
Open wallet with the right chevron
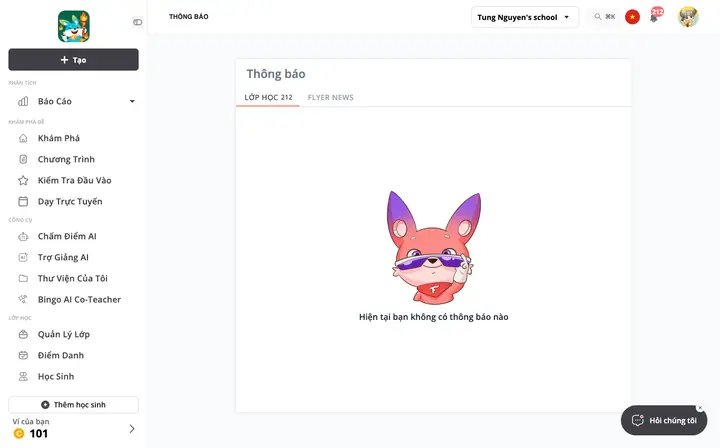132,429
